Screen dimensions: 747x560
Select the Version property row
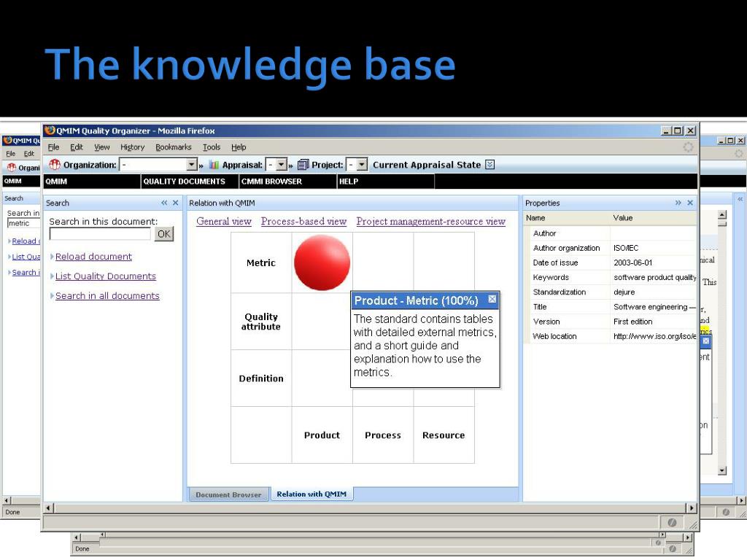click(611, 322)
